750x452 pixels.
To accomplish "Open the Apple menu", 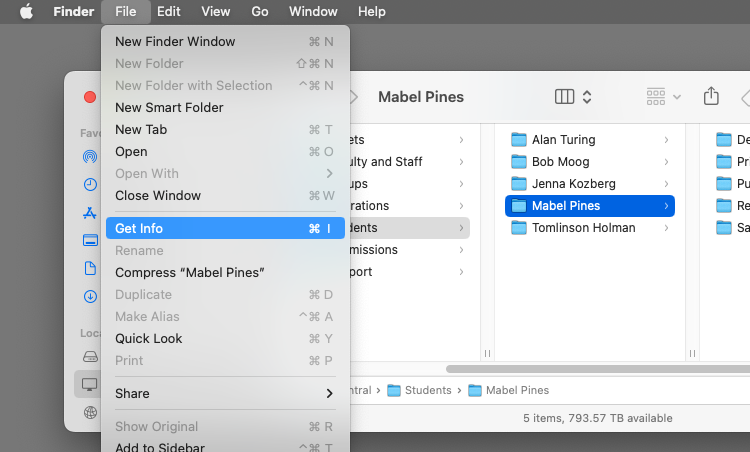I will (x=26, y=11).
